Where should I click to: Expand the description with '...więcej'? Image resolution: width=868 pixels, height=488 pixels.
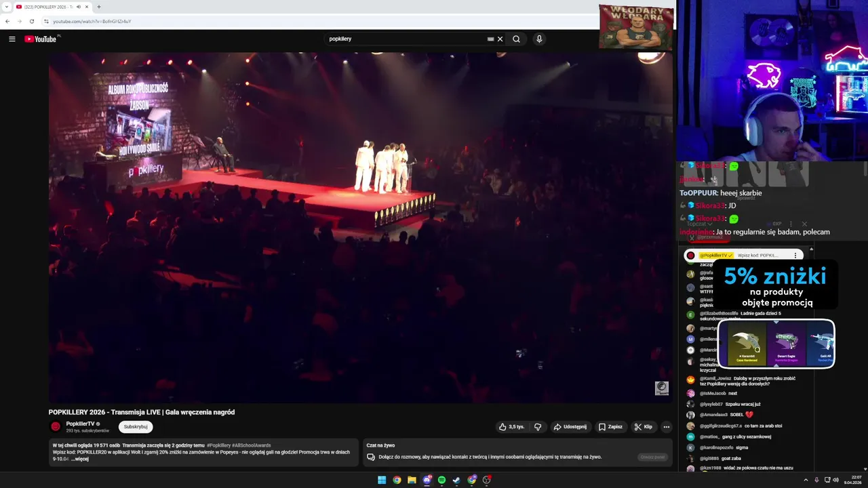[80, 459]
